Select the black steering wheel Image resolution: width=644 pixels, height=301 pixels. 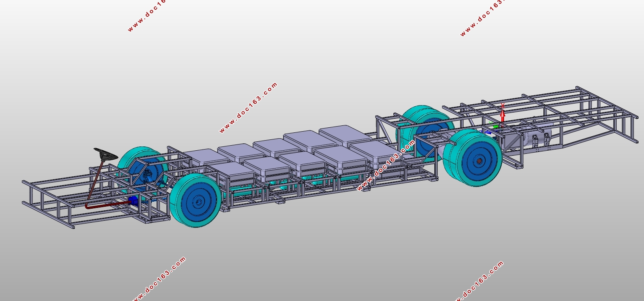click(106, 154)
